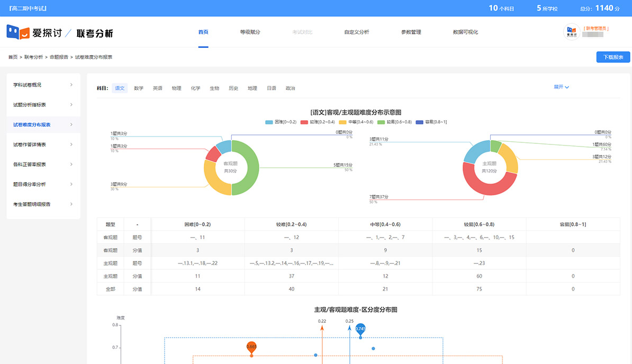This screenshot has height=364, width=632.
Task: Click the orange 0.22 arrow marker
Action: pyautogui.click(x=322, y=329)
